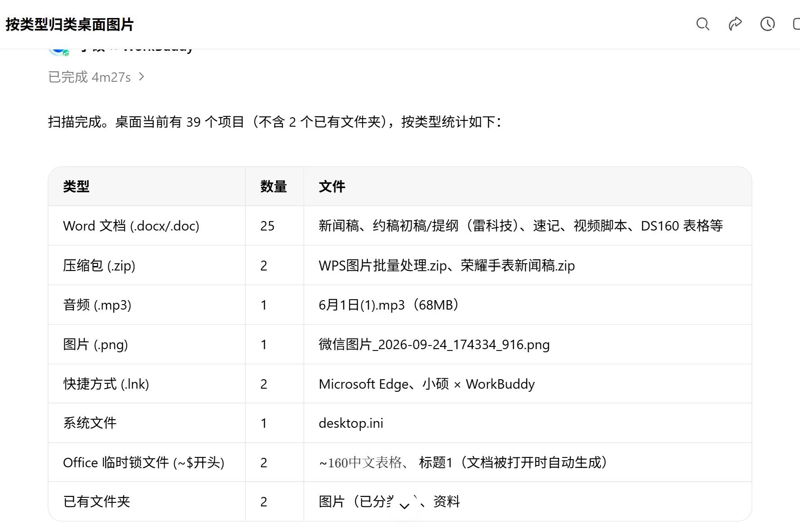Screen dimensions: 800x532
Task: Select the Word 文档 (.docx/.doc) cell
Action: [x=147, y=226]
